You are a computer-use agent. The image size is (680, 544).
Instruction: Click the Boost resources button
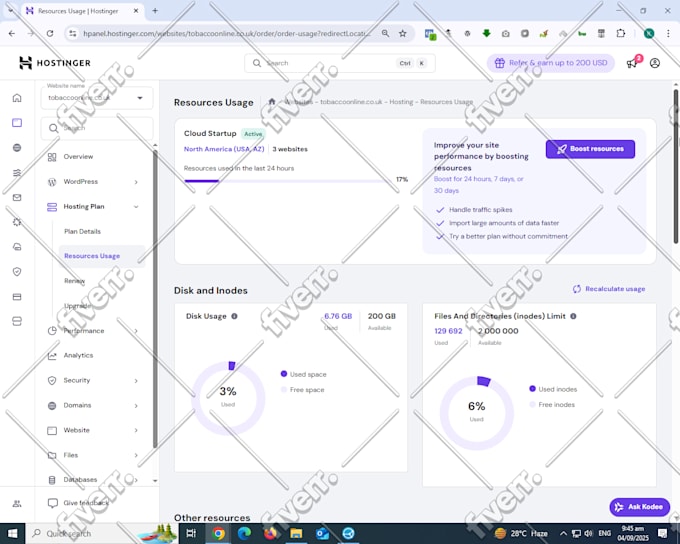tap(590, 149)
